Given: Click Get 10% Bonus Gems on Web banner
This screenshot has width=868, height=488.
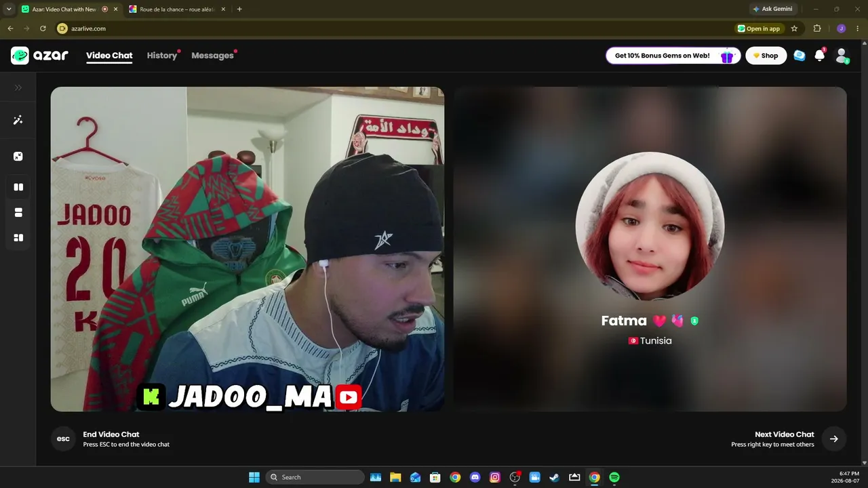Looking at the screenshot, I should pyautogui.click(x=673, y=56).
